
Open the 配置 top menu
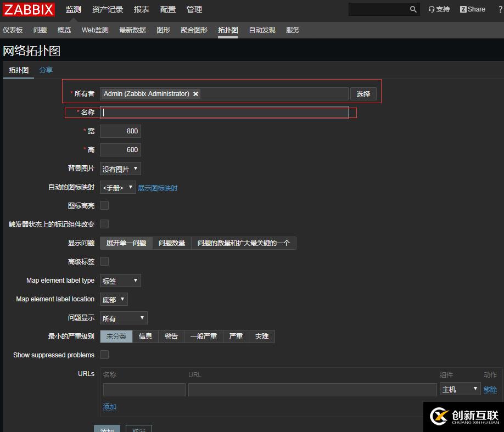click(168, 9)
